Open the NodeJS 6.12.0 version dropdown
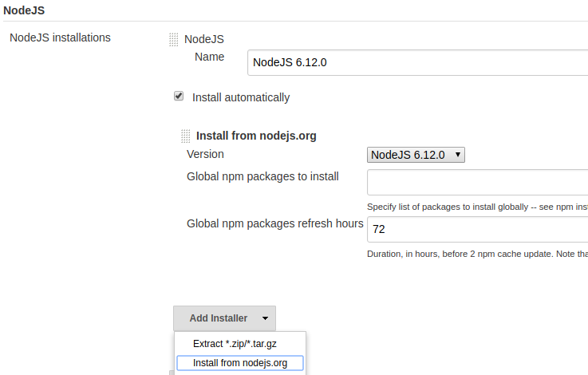This screenshot has height=375, width=588. coord(416,155)
